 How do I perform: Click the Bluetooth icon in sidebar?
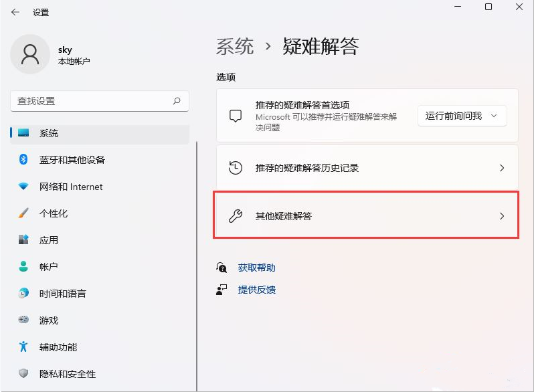23,159
